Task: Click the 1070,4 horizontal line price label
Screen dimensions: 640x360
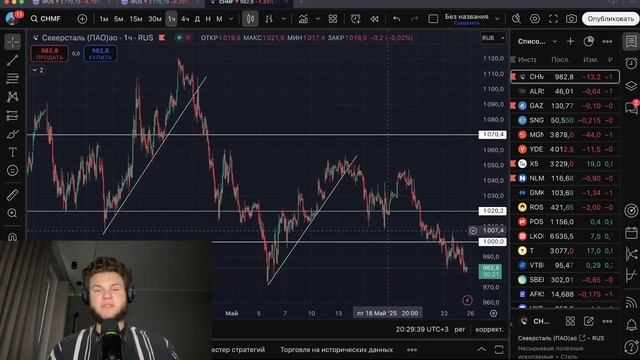Action: point(493,135)
